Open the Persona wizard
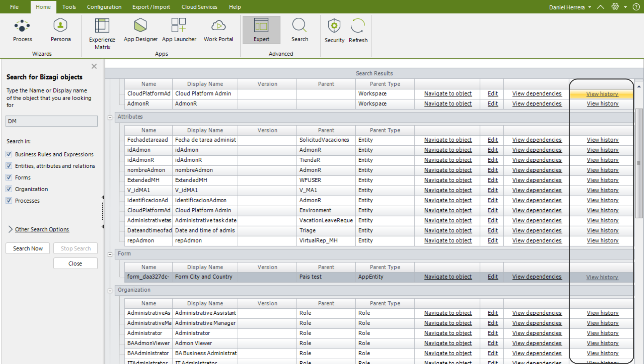 (x=61, y=30)
